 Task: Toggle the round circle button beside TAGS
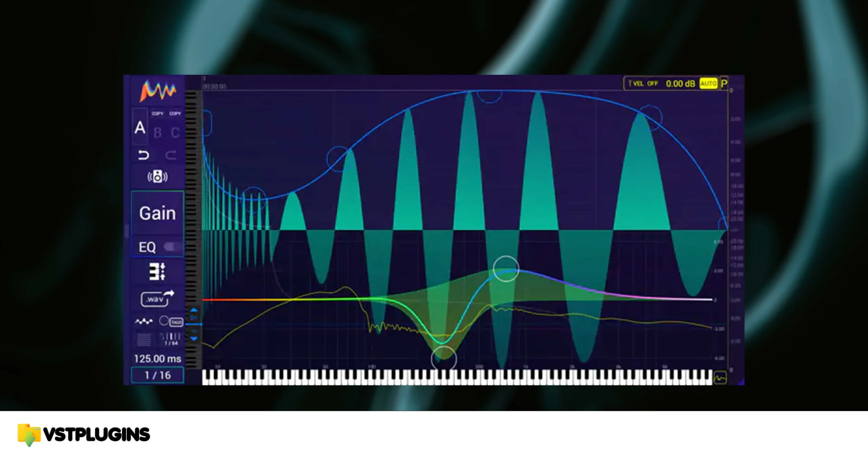164,321
